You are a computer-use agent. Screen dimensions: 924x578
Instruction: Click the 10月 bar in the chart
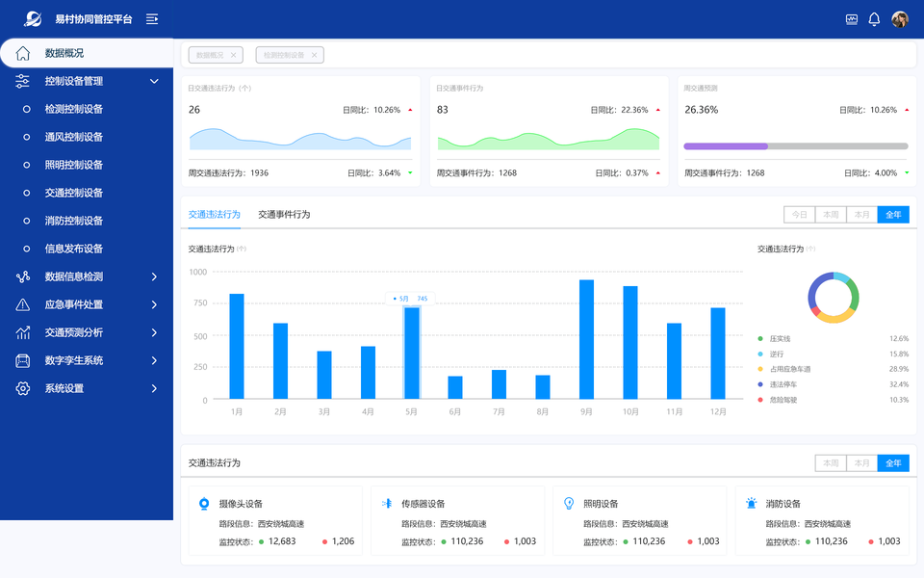coord(630,343)
